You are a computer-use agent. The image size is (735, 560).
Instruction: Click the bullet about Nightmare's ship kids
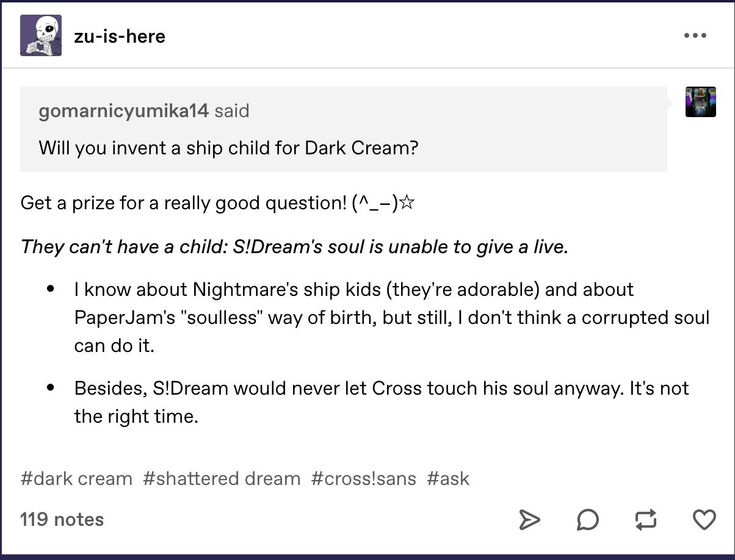click(x=391, y=317)
